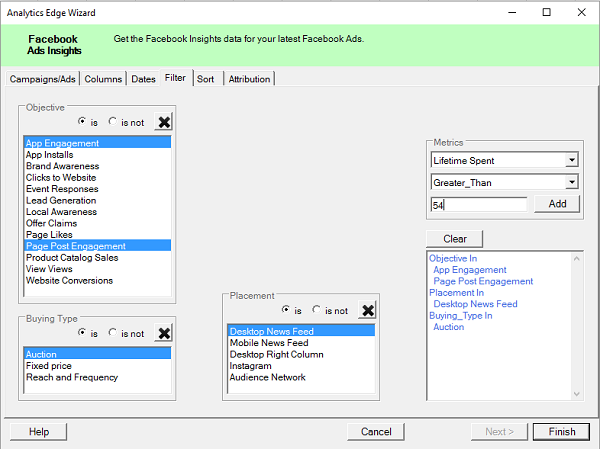Screen dimensions: 600x449
Task: Select Lead Generation objective
Action: [98, 200]
